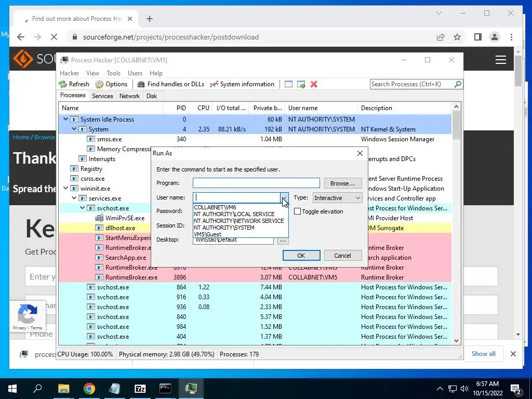This screenshot has height=399, width=532.
Task: Open the Tools menu
Action: pos(113,73)
